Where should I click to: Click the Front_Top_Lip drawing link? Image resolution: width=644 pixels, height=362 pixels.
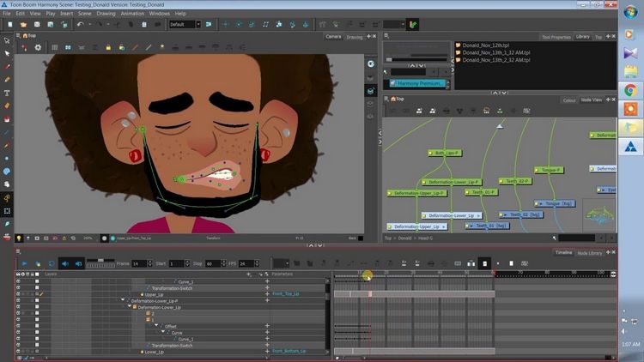tap(286, 294)
